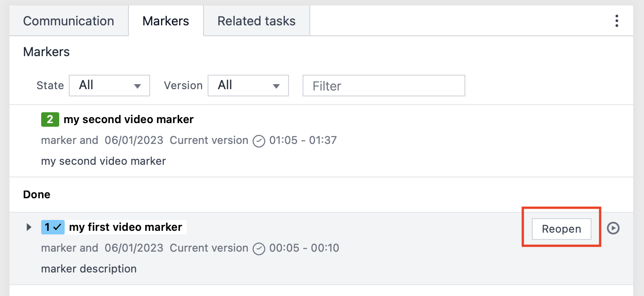The width and height of the screenshot is (644, 296).
Task: Play the "my first video marker" clip
Action: 613,229
